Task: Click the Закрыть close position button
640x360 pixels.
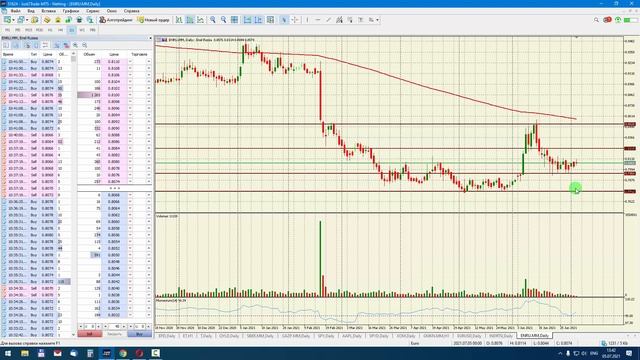Action: pyautogui.click(x=115, y=334)
